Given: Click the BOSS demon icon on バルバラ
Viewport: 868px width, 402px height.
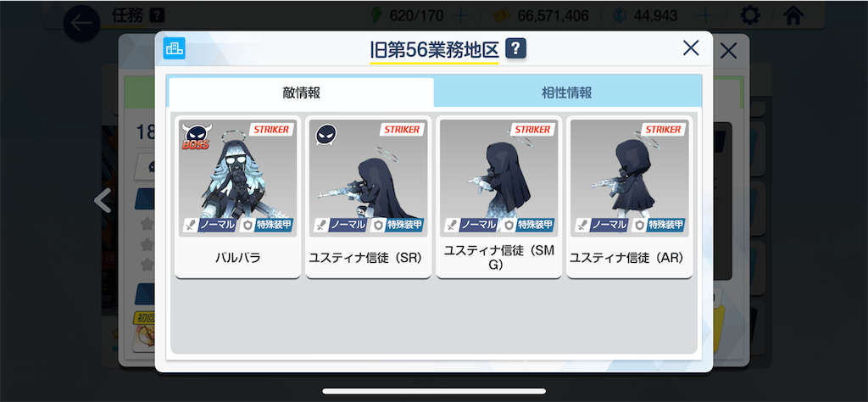Looking at the screenshot, I should point(195,137).
